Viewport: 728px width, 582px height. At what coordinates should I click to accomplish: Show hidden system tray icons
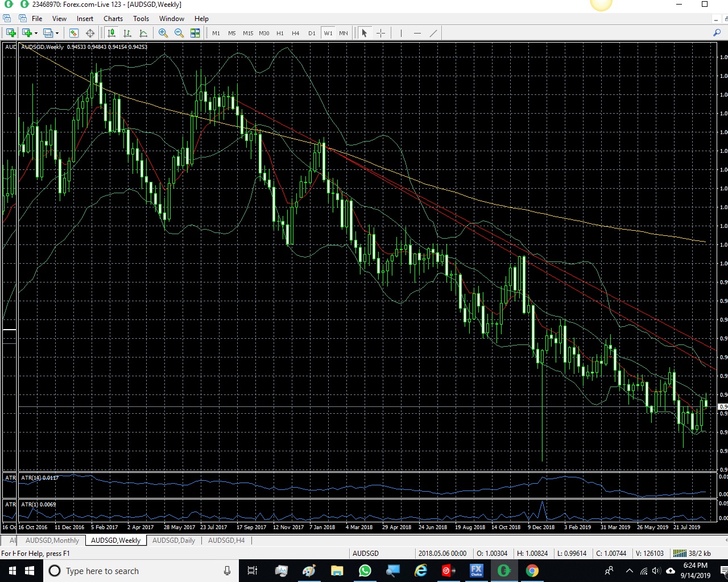[x=629, y=571]
